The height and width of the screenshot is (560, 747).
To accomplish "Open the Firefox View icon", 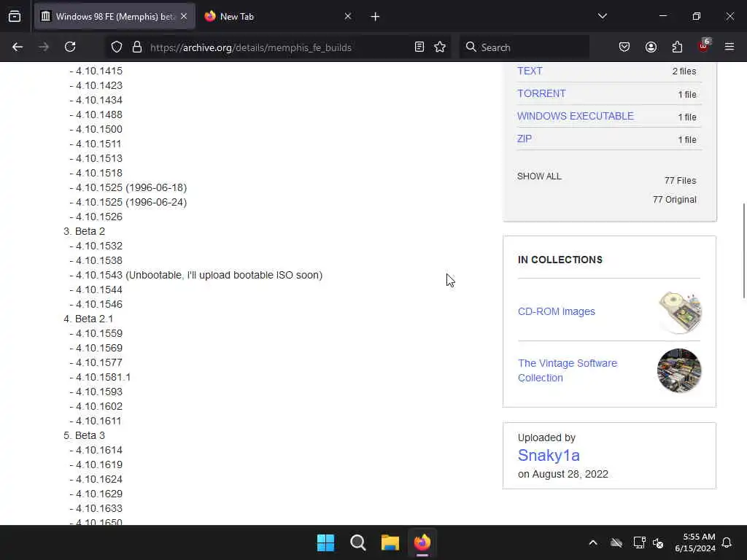I will pos(15,17).
